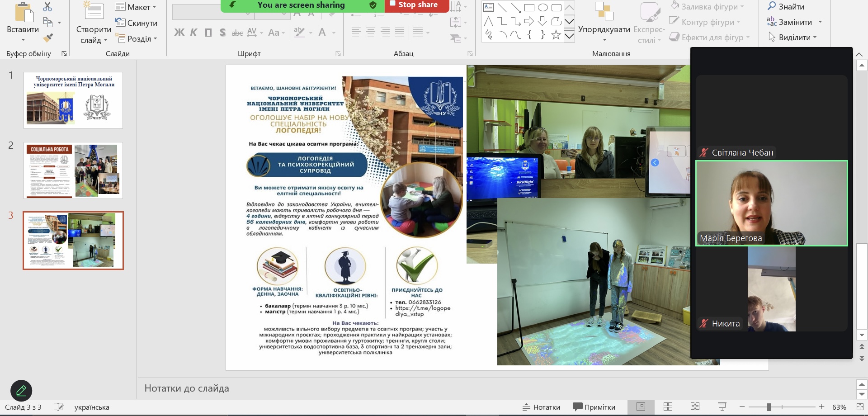Viewport: 868px width, 416px height.
Task: Open the Макет layout dropdown
Action: [x=136, y=7]
